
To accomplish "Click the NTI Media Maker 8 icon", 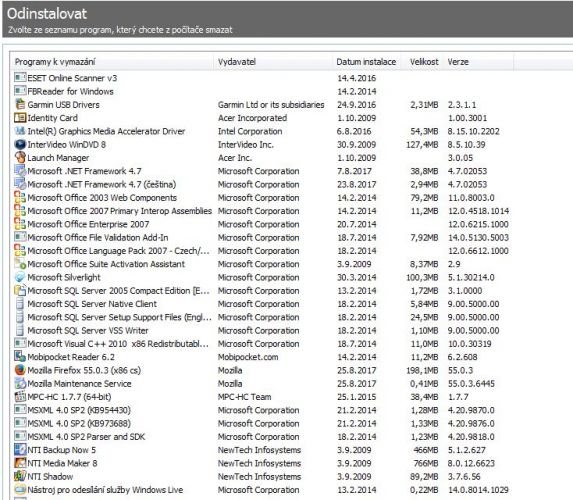I will coord(20,463).
